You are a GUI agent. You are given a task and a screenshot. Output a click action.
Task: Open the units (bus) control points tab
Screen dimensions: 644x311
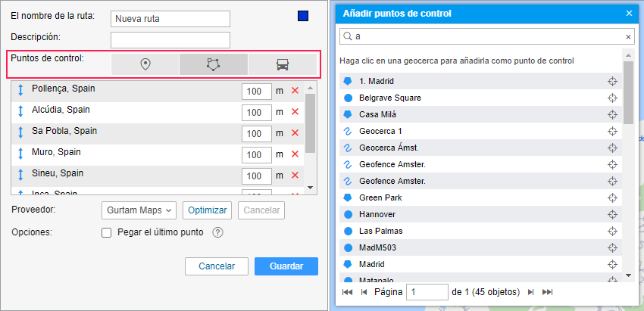click(282, 65)
